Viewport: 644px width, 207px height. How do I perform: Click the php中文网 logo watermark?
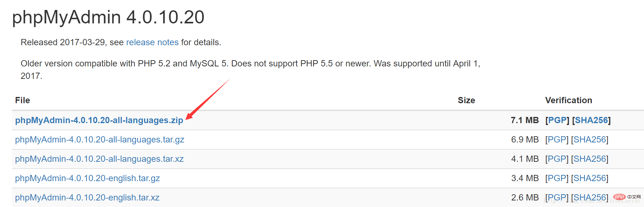627,197
